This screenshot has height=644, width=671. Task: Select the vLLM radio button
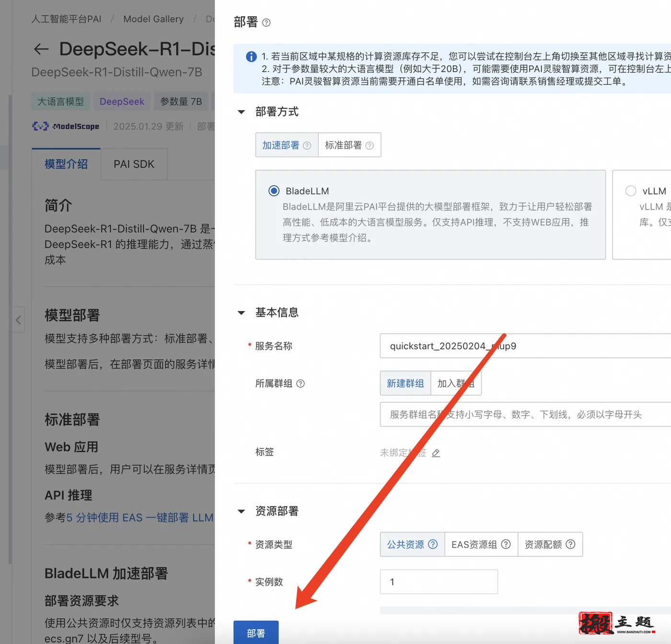[x=631, y=191]
